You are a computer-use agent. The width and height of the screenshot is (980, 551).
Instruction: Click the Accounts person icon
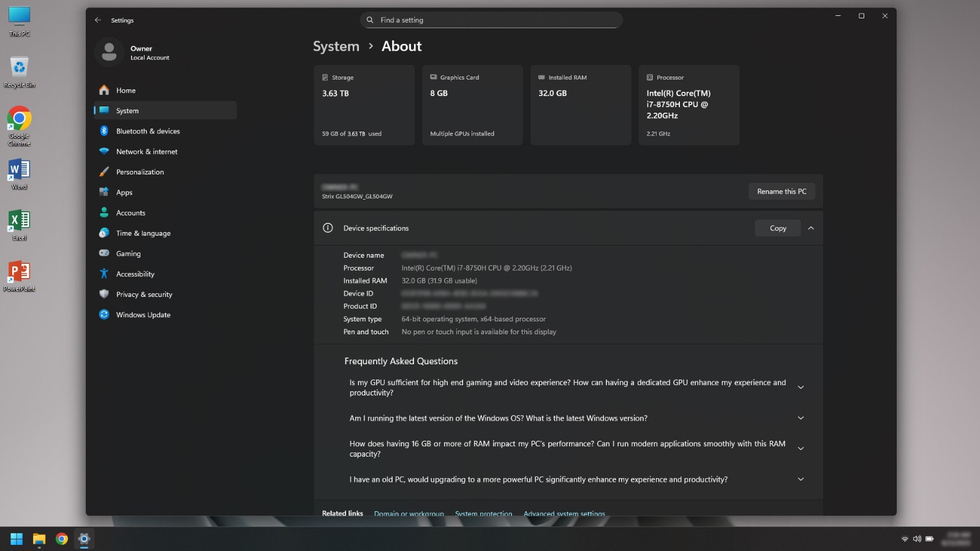pos(104,212)
